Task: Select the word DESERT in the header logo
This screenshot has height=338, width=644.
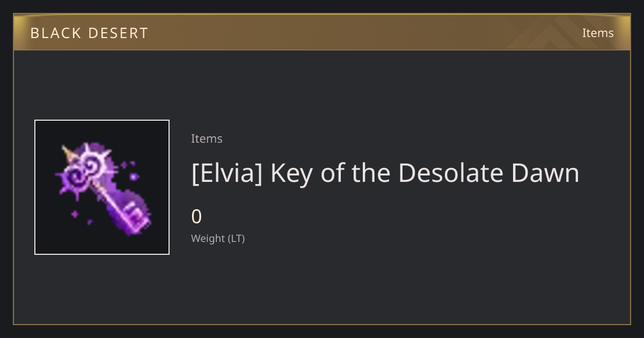Action: (x=118, y=33)
